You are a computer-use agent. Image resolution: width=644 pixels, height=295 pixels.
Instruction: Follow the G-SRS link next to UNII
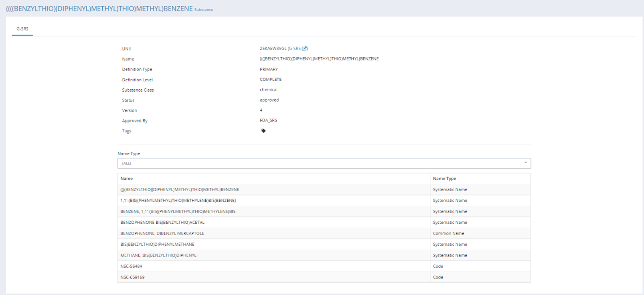(295, 48)
